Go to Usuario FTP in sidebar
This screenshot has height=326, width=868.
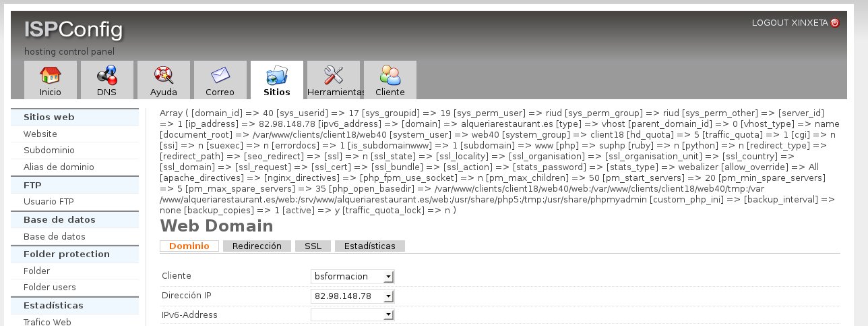point(49,201)
